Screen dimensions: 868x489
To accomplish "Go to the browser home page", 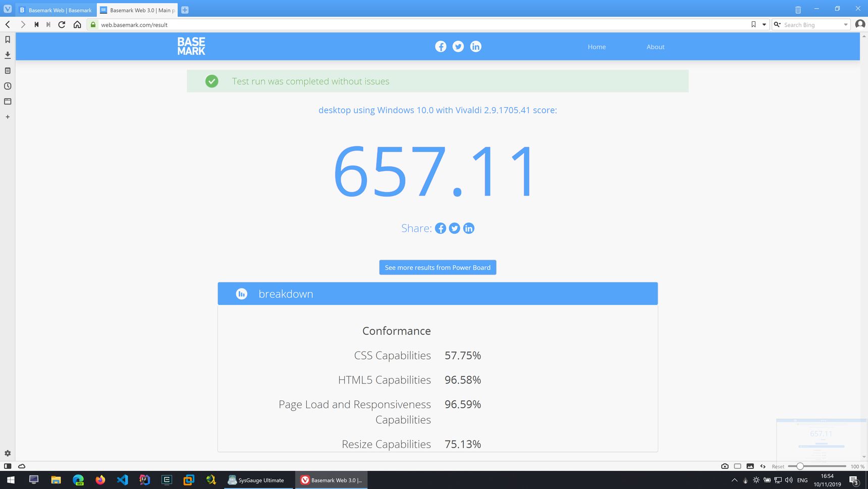I will (77, 24).
